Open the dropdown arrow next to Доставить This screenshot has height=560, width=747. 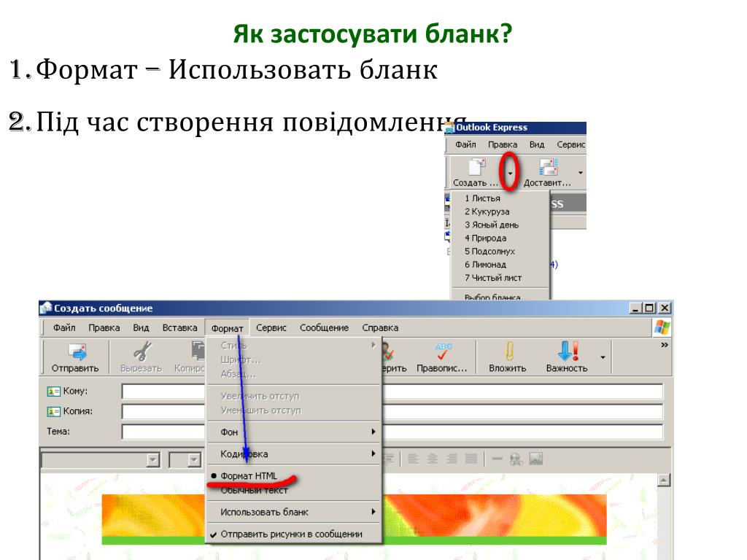580,172
